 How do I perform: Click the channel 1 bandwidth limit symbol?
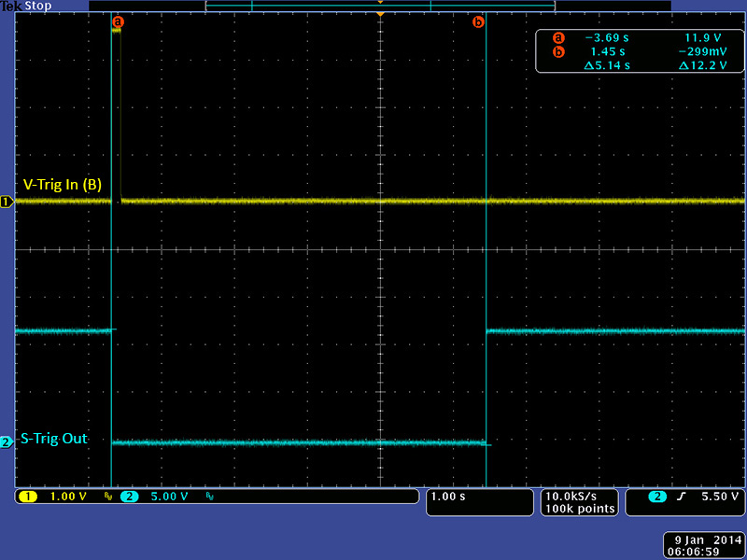tap(107, 497)
